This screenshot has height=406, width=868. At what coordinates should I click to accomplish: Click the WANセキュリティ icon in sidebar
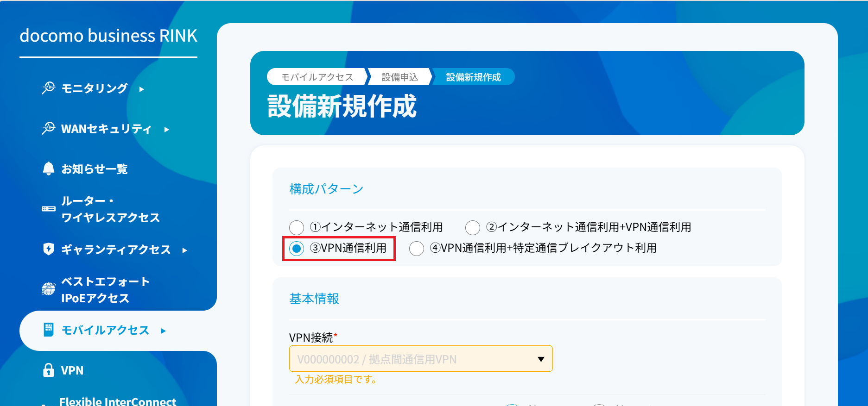[48, 128]
